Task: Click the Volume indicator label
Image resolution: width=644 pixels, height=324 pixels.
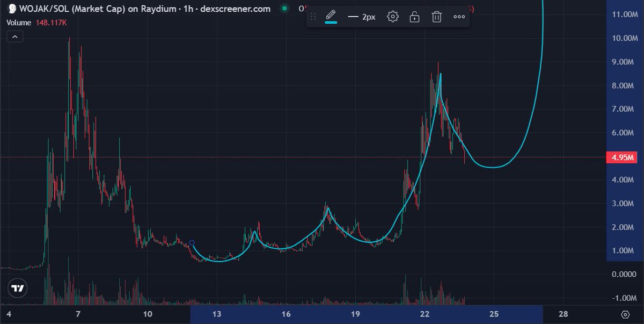Action: [20, 23]
